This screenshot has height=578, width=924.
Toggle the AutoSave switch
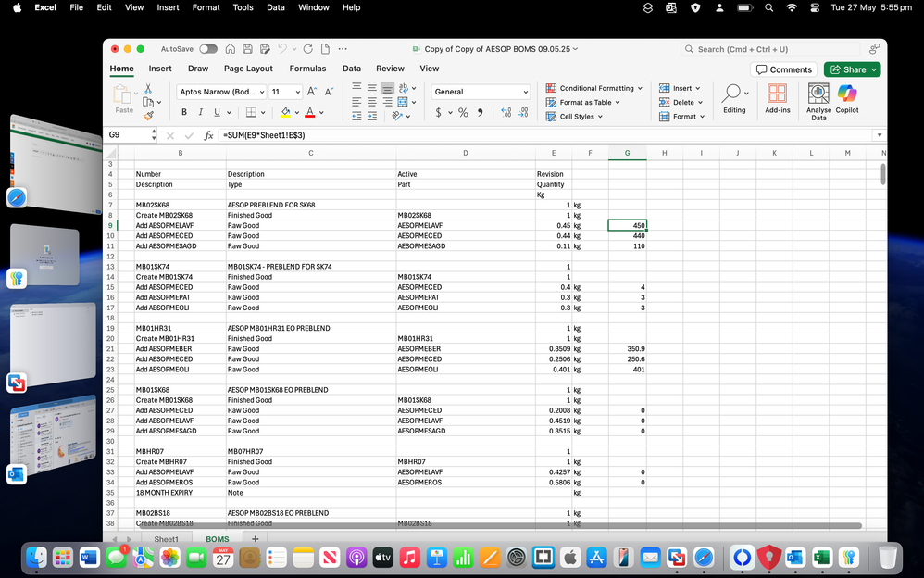[208, 49]
